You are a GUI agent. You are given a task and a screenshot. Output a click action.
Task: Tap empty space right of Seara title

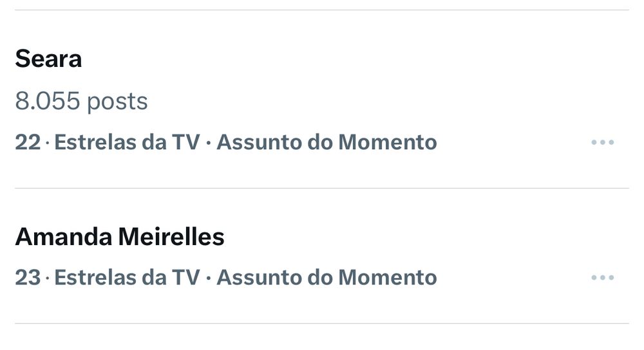click(354, 59)
